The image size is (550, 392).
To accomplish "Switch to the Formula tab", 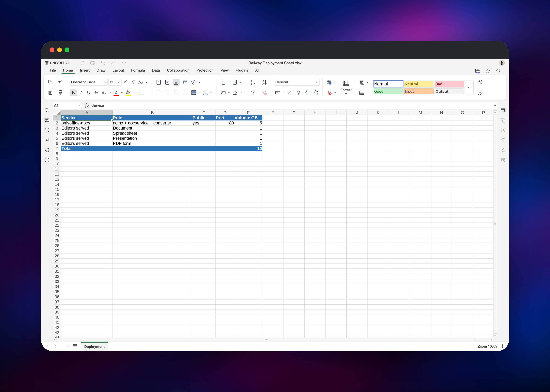I will [138, 70].
